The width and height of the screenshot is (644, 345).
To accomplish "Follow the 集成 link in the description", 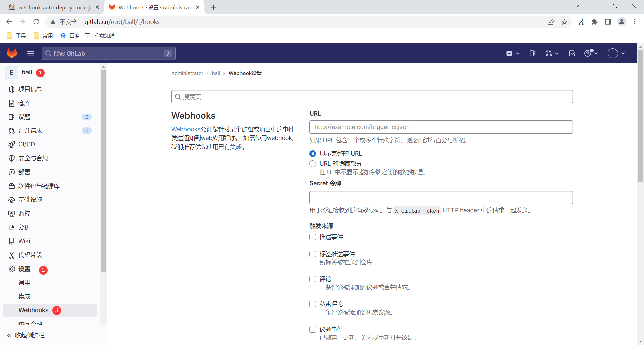I will click(x=236, y=147).
